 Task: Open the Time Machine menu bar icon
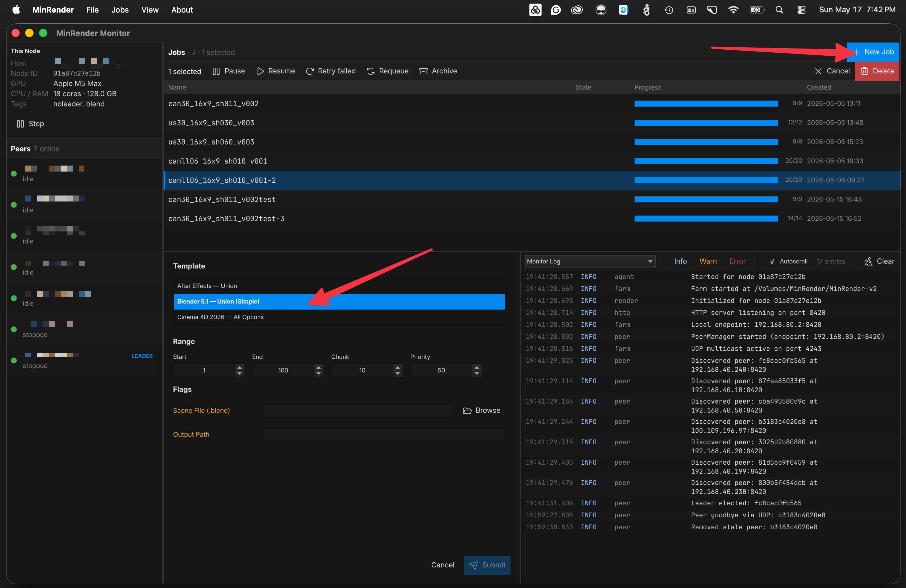pos(669,10)
